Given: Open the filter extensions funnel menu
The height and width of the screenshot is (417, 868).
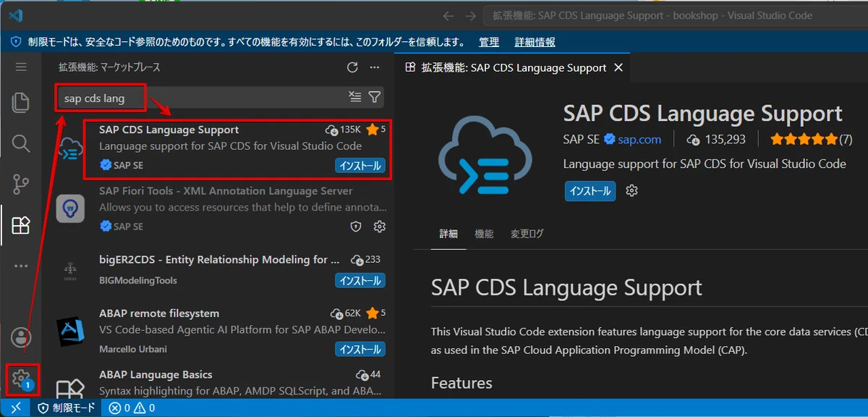Looking at the screenshot, I should [x=374, y=97].
